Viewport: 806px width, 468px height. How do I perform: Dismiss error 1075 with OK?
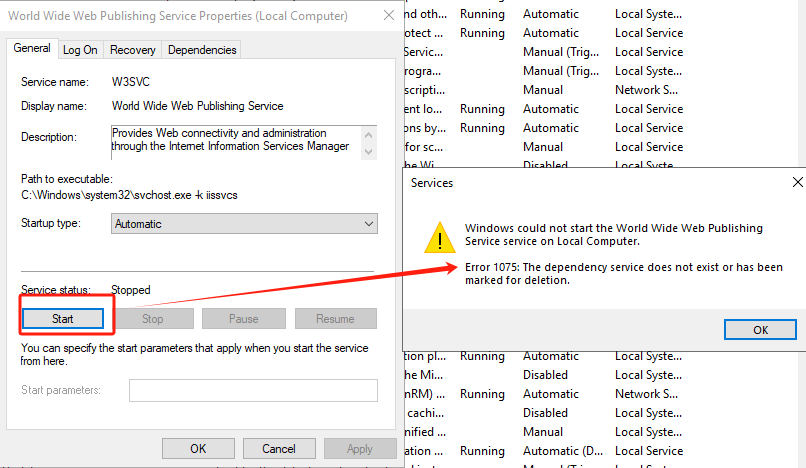[x=760, y=330]
